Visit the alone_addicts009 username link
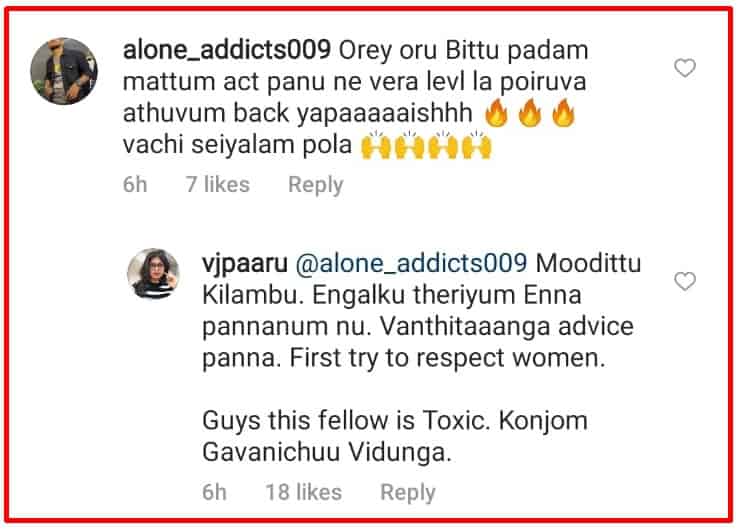This screenshot has height=529, width=738. 227,50
